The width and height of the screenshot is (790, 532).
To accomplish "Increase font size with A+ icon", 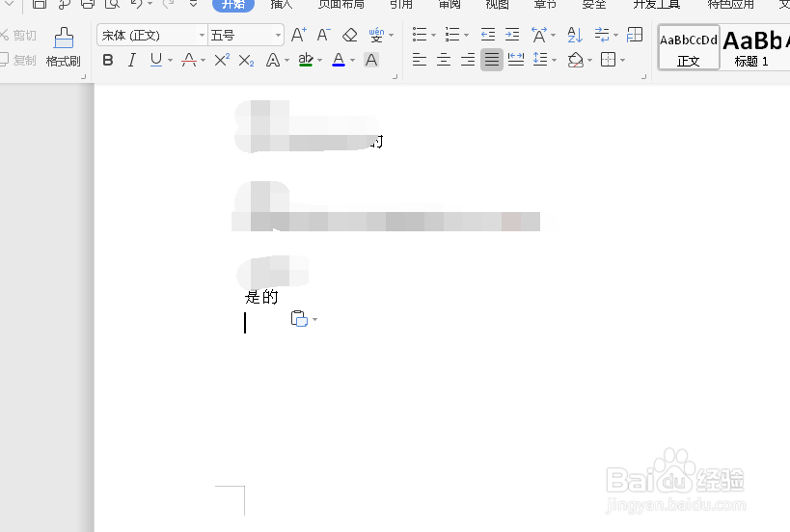I will tap(299, 35).
